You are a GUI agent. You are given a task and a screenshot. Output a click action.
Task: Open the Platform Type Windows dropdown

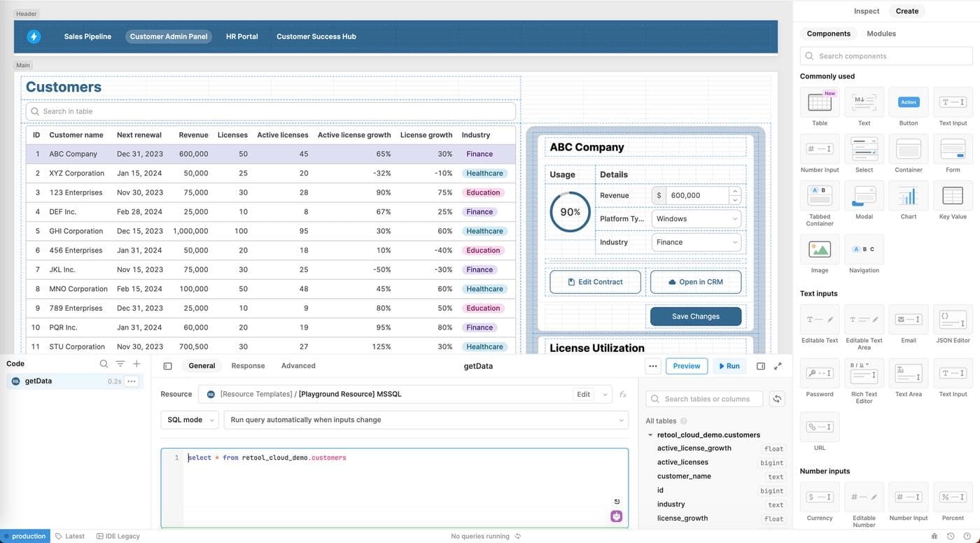(x=696, y=218)
